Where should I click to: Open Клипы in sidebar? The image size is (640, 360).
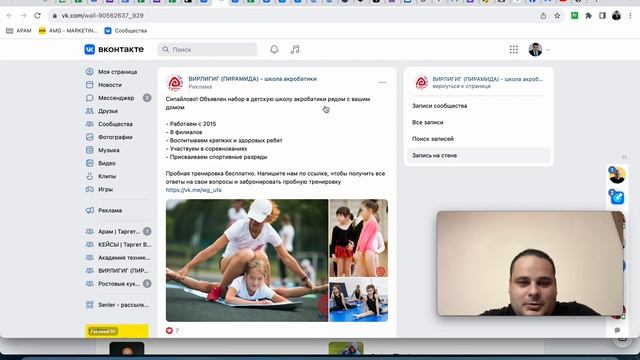(x=107, y=176)
